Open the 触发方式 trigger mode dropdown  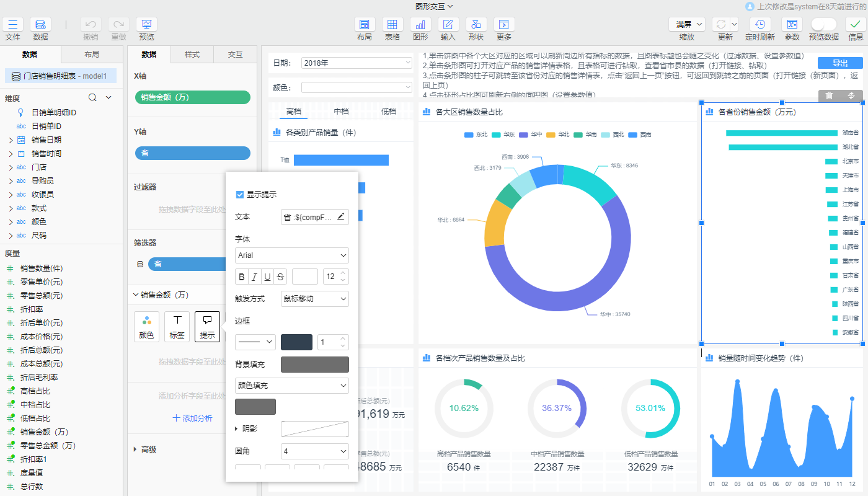point(314,298)
